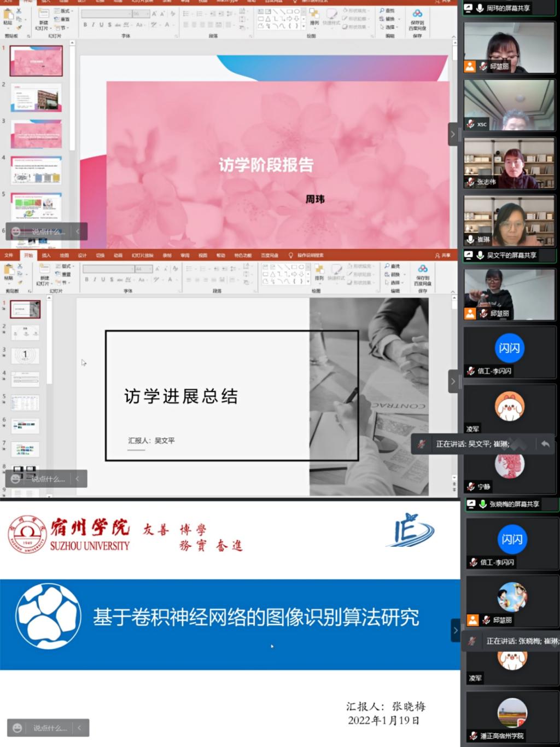Image resolution: width=560 pixels, height=747 pixels.
Task: Open 文件 tab in 吴文平's PowerPoint
Action: coord(9,255)
